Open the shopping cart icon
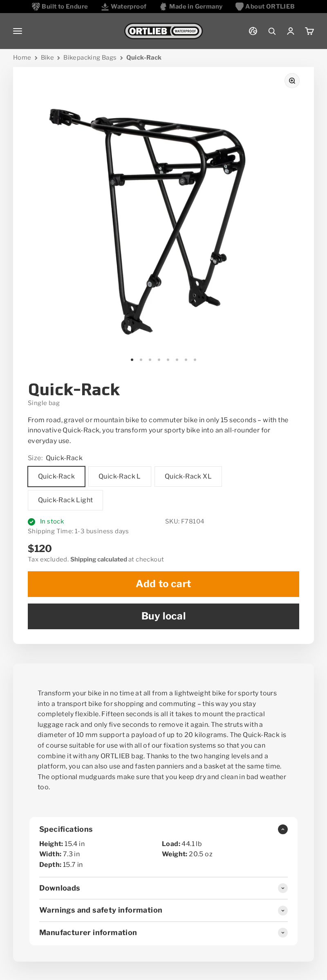Screen dimensions: 327x980 tap(309, 31)
